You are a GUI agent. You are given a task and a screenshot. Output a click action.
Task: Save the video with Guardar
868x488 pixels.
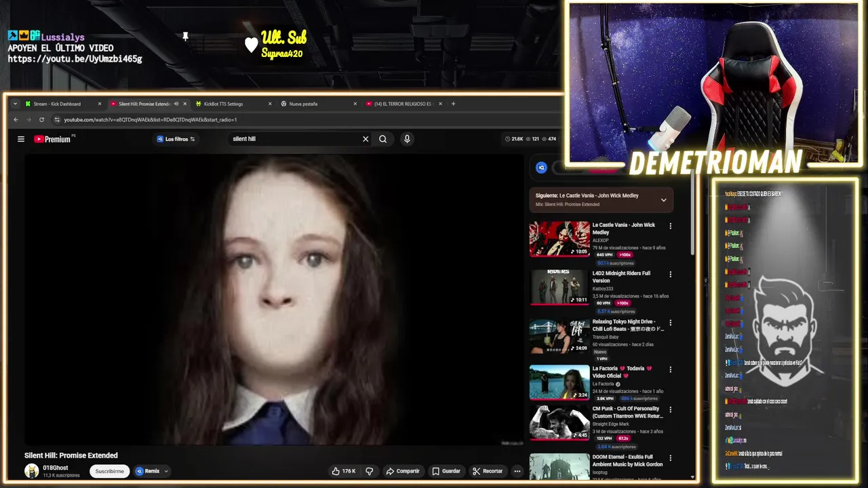point(446,471)
